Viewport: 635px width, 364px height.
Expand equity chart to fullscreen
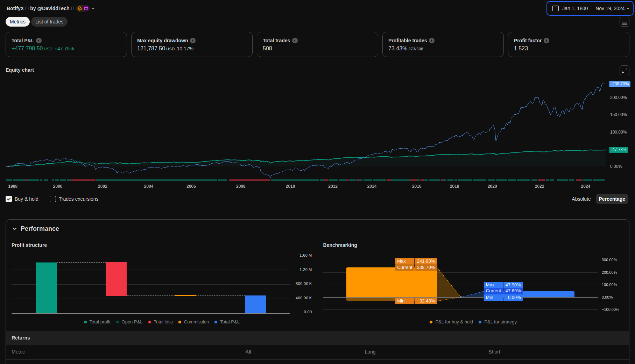click(624, 70)
